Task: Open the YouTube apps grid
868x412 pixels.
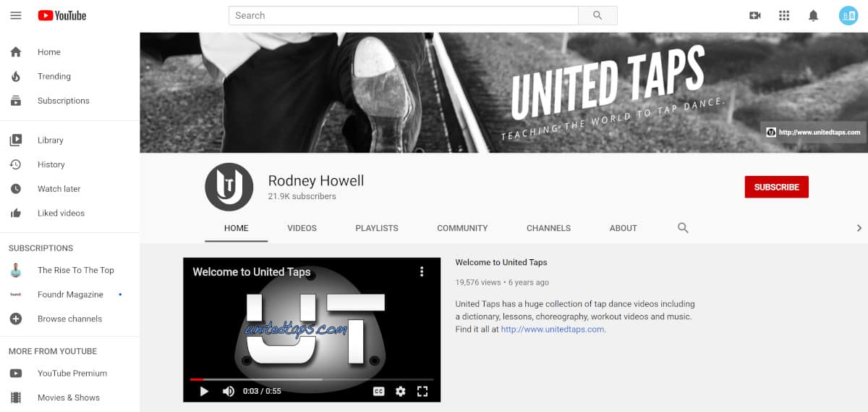Action: tap(784, 15)
